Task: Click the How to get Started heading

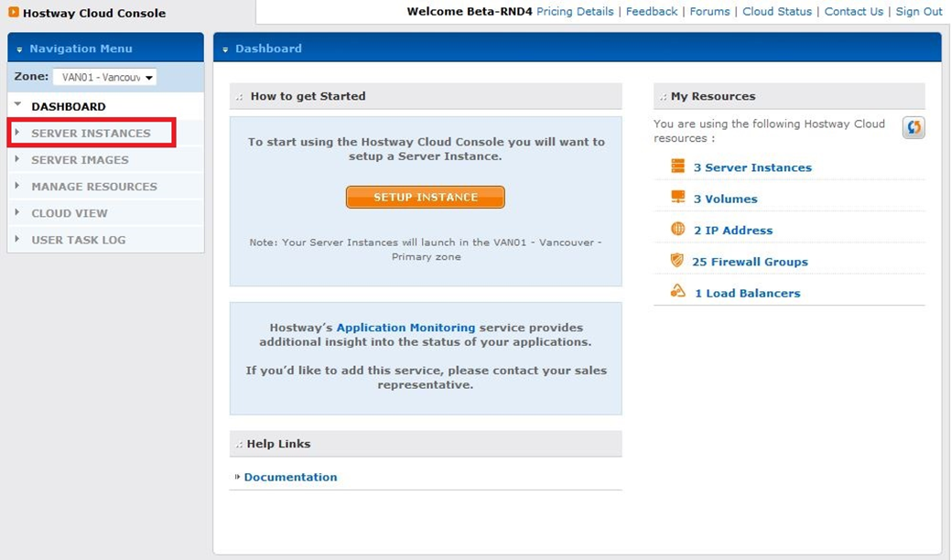Action: (x=308, y=96)
